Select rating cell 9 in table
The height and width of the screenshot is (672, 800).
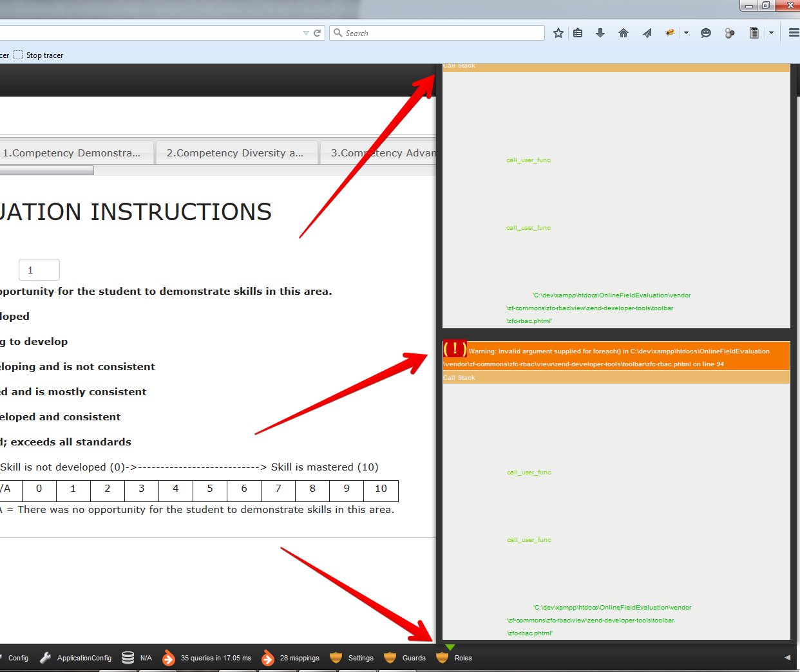(346, 490)
